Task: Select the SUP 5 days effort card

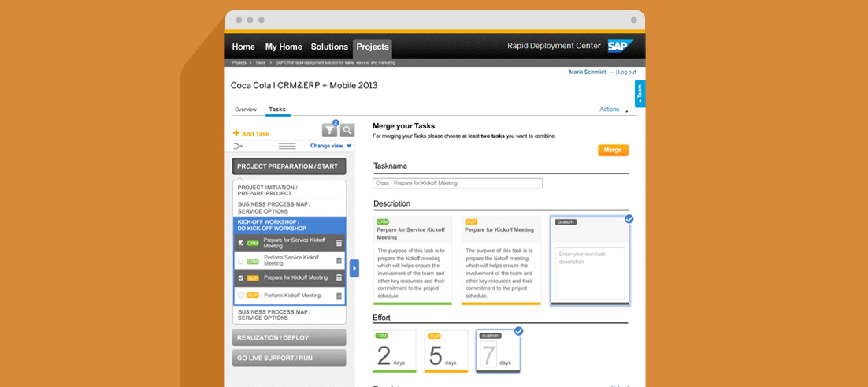Action: [446, 352]
